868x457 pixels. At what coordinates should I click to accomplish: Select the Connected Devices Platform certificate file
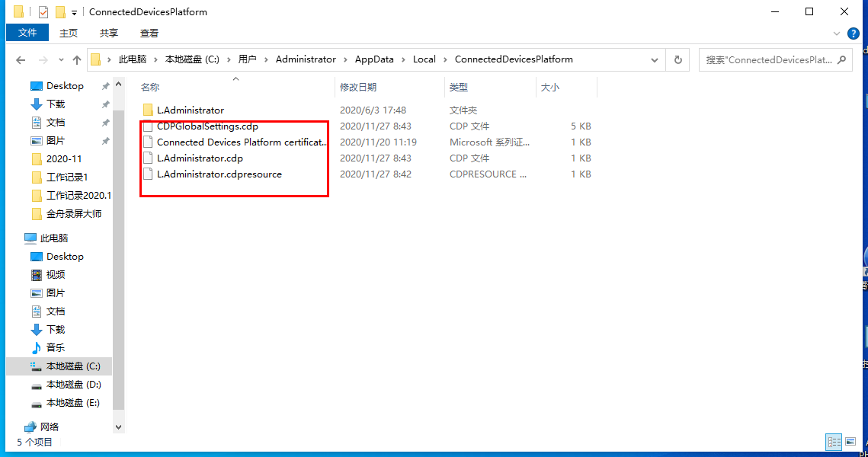click(x=242, y=142)
